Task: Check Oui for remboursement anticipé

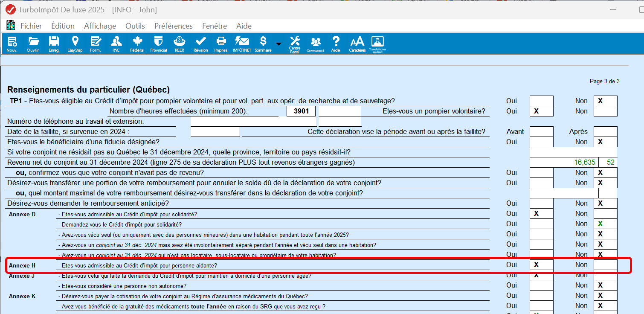Action: click(x=541, y=204)
